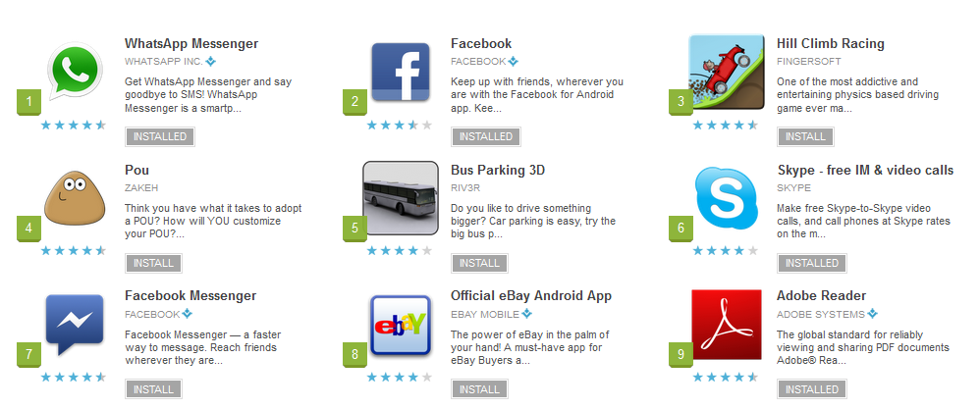Click the Facebook app icon
The width and height of the screenshot is (980, 409).
coord(401,72)
